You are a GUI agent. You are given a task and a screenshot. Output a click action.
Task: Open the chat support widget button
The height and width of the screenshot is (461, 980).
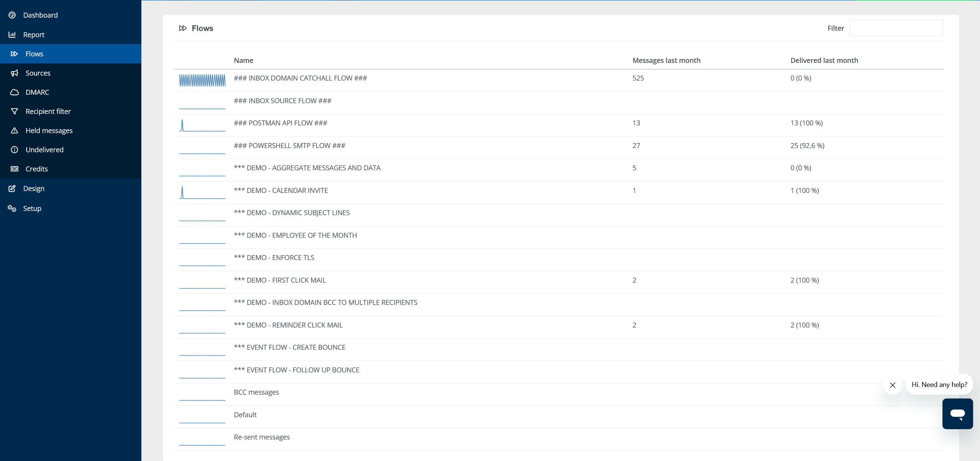[x=957, y=413]
